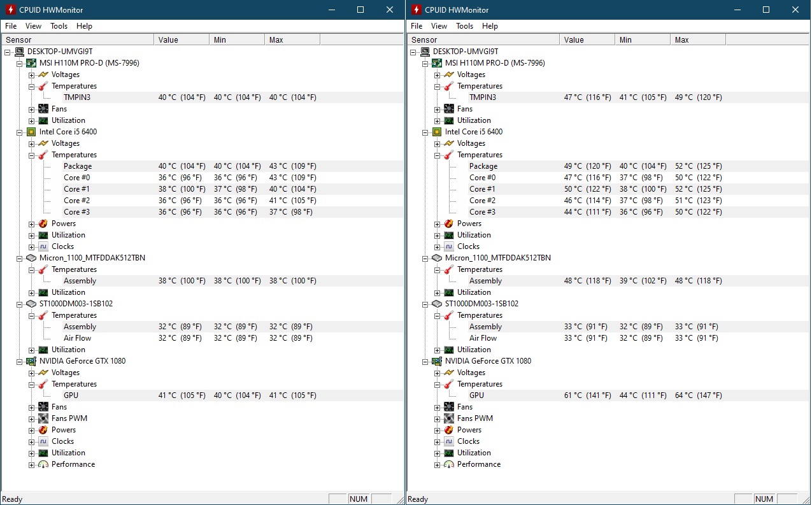812x505 pixels.
Task: Click the GPU Voltages icon in right window
Action: [448, 373]
